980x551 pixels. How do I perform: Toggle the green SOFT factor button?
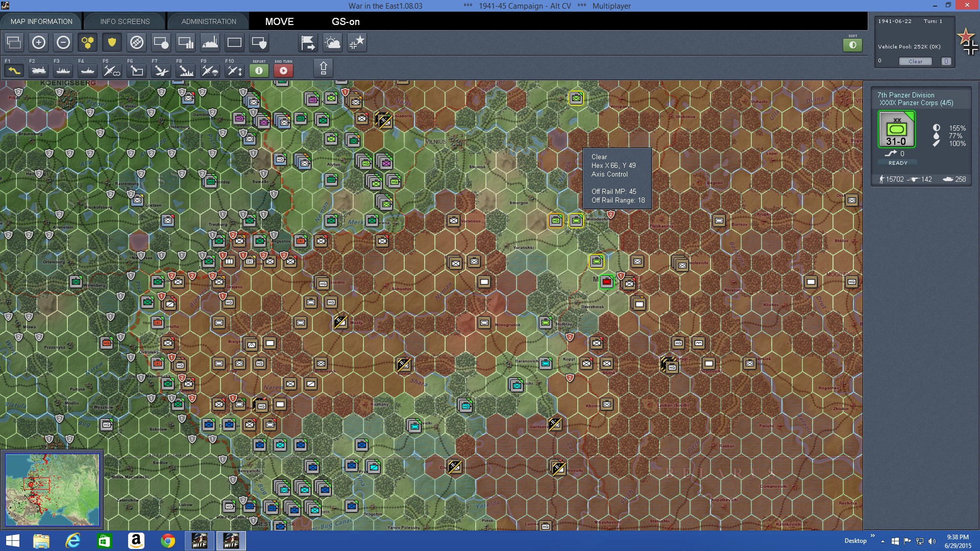tap(852, 45)
